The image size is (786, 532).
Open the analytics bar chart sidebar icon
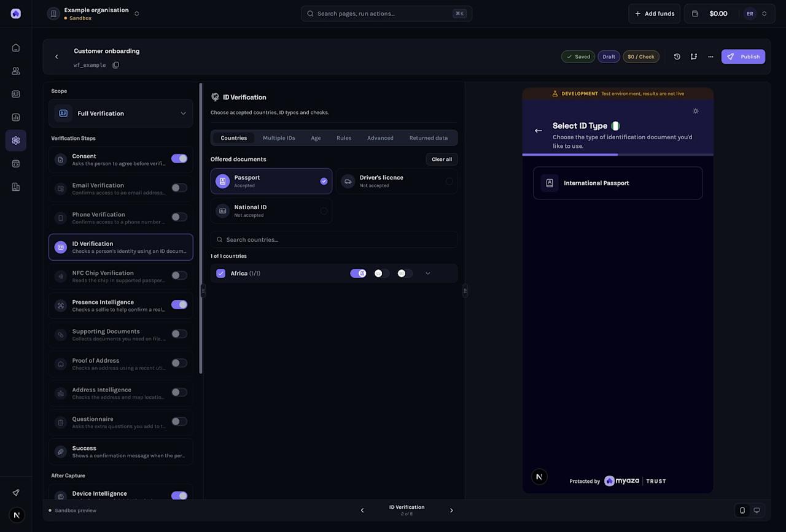[x=16, y=117]
